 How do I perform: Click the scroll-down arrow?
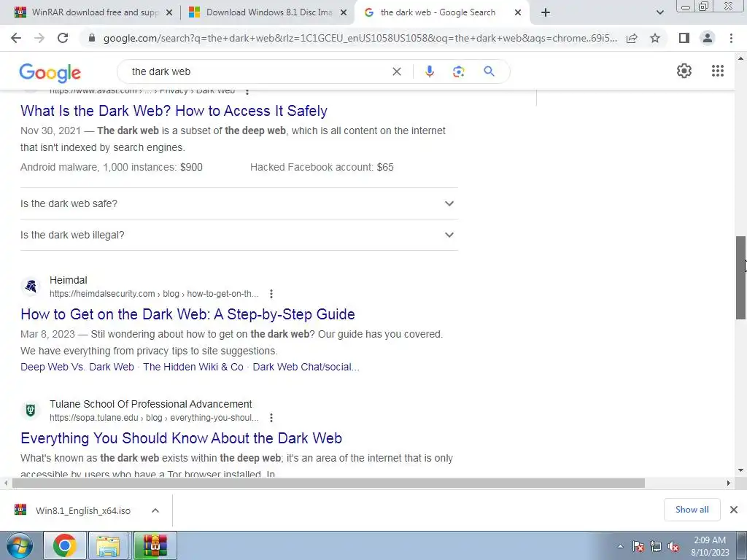pyautogui.click(x=741, y=470)
